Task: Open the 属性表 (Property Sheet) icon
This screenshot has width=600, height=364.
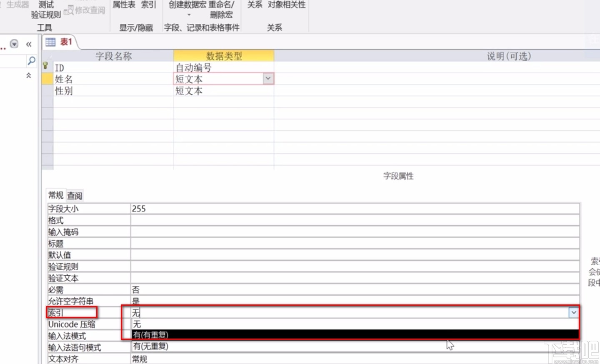Action: [x=123, y=5]
